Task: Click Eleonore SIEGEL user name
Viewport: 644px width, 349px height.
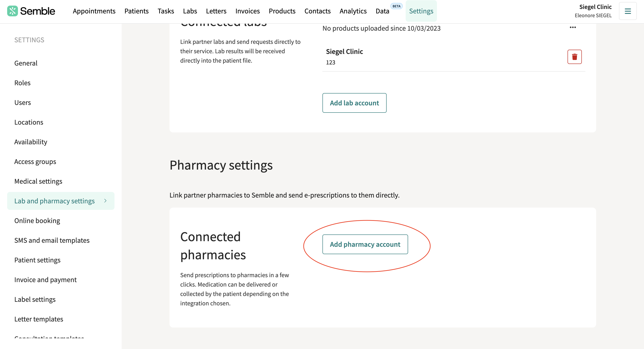Action: [x=593, y=15]
